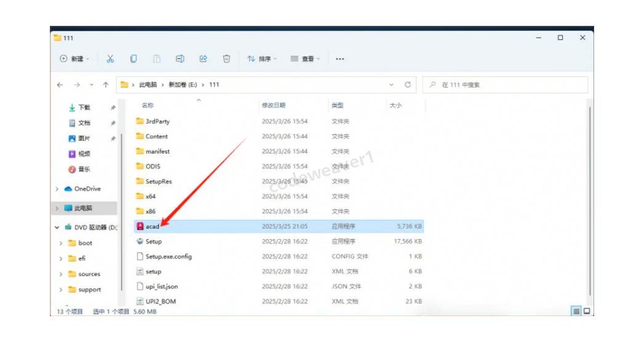644x342 pixels.
Task: Click the Copy icon in toolbar
Action: pos(134,59)
